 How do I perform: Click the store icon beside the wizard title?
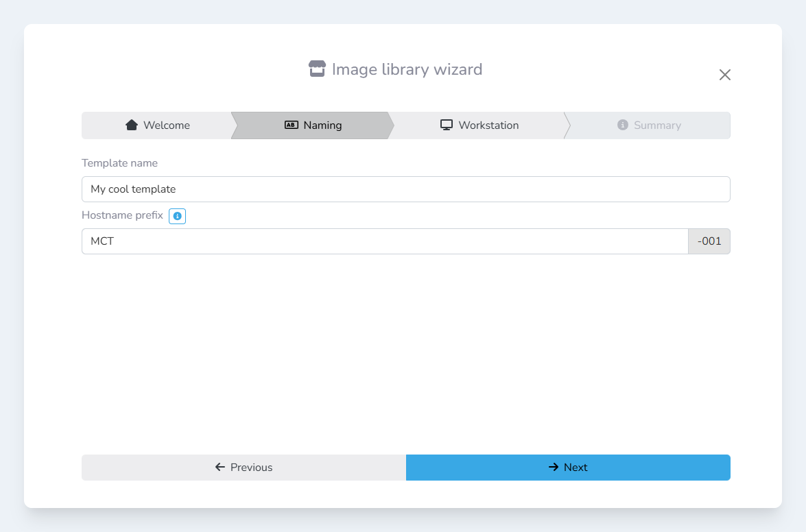click(x=317, y=69)
